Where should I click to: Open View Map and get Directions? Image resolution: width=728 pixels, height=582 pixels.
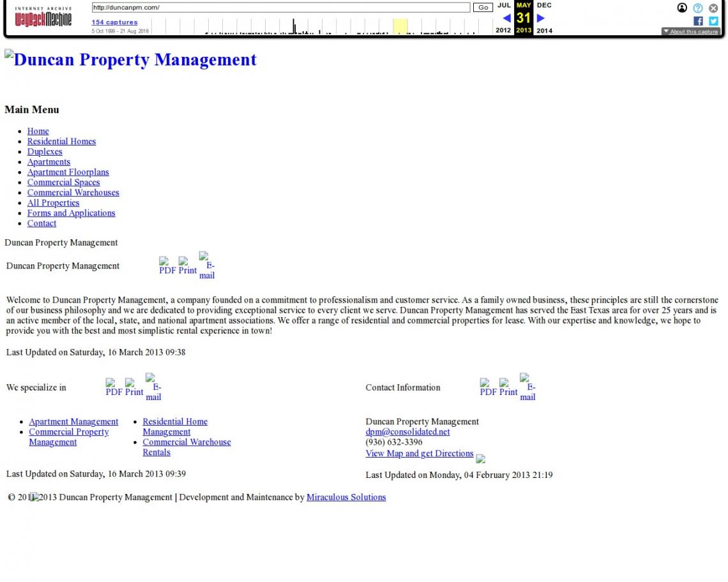coord(420,454)
